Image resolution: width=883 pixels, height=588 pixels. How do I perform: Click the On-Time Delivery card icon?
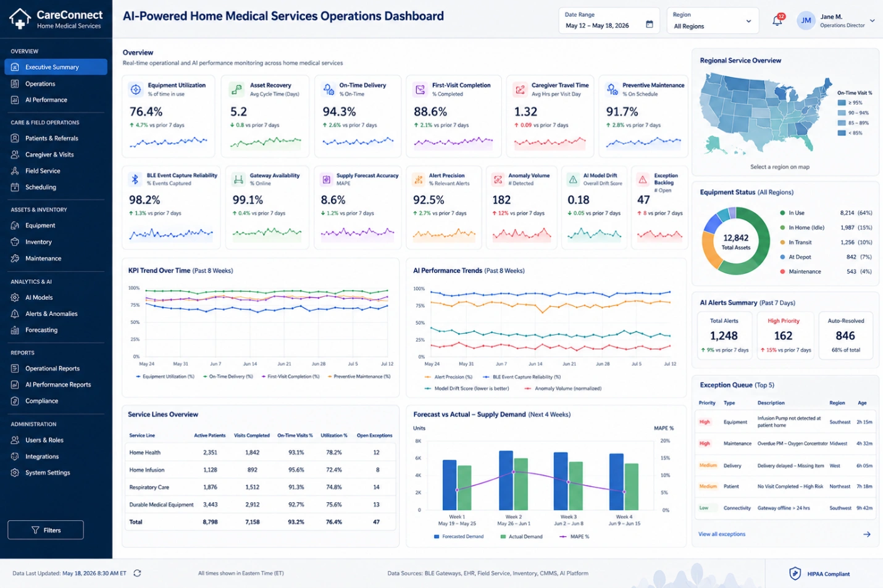329,89
